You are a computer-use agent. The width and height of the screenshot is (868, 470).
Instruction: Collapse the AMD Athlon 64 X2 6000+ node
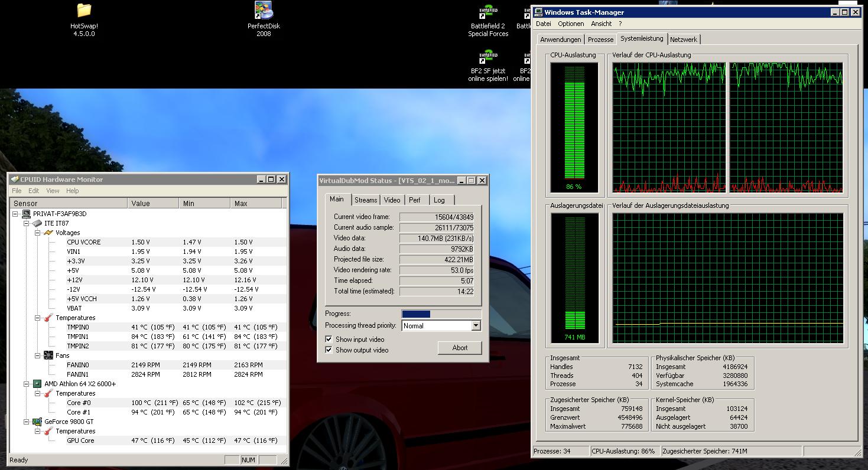pos(26,384)
